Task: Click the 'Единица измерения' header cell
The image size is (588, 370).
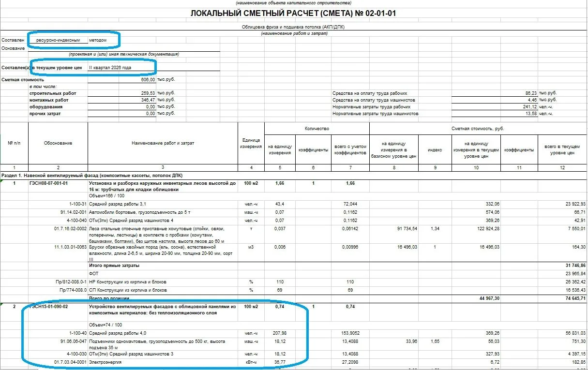Action: tap(251, 143)
